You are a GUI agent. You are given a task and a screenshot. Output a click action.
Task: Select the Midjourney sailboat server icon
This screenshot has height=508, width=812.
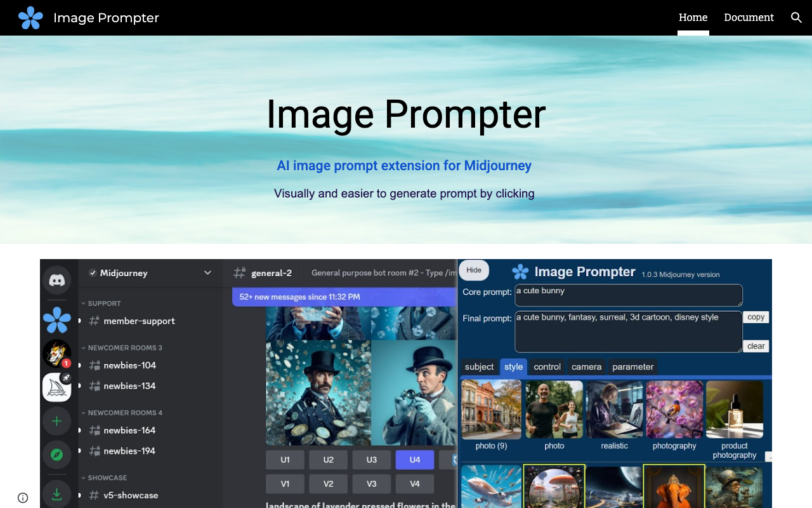[57, 387]
